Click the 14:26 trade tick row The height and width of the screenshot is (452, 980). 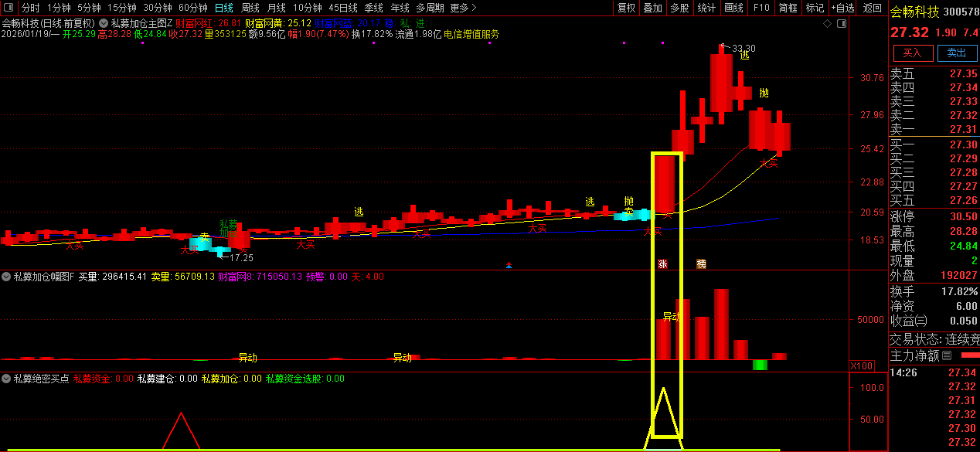(934, 372)
